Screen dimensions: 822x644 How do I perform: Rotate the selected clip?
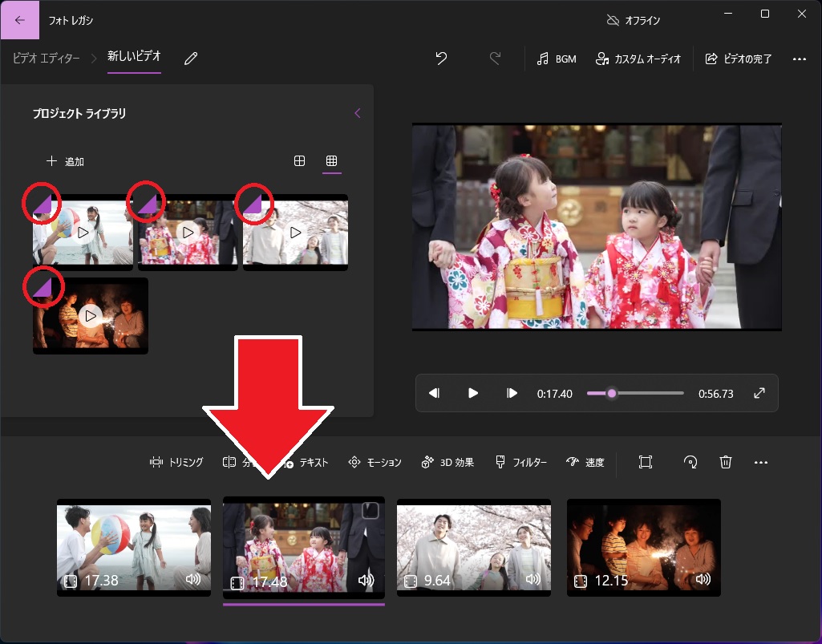690,462
